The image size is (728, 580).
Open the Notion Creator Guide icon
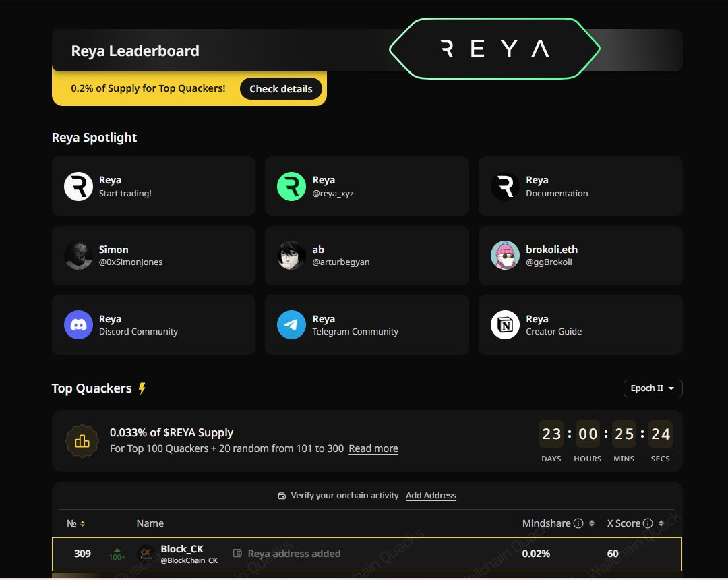505,324
